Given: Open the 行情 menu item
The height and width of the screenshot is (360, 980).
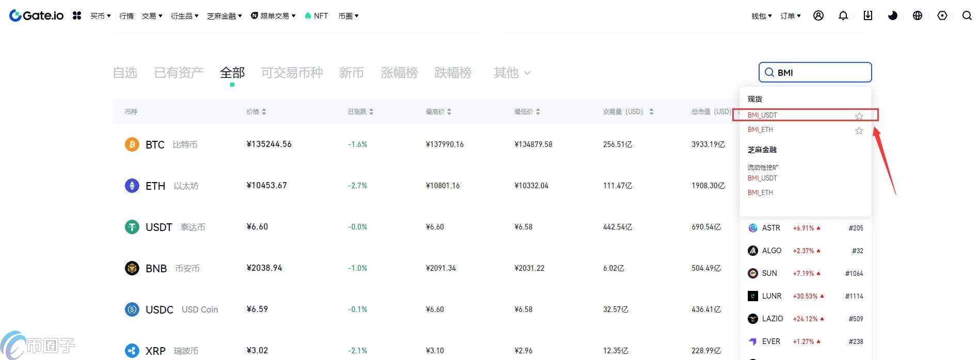Looking at the screenshot, I should point(126,16).
